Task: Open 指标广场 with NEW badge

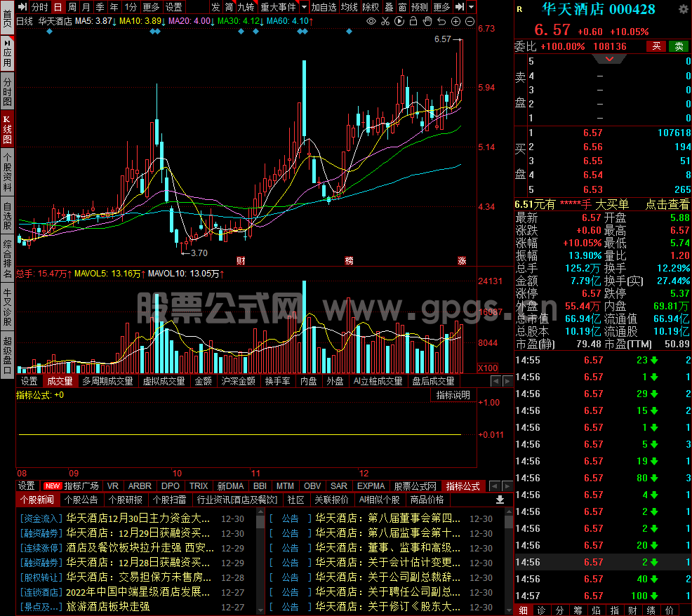Action: (x=72, y=486)
